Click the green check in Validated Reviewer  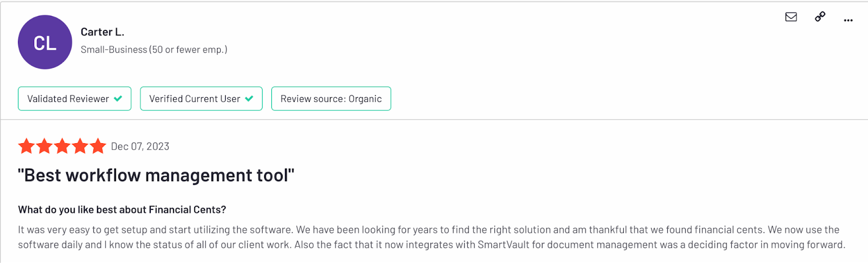tap(118, 99)
